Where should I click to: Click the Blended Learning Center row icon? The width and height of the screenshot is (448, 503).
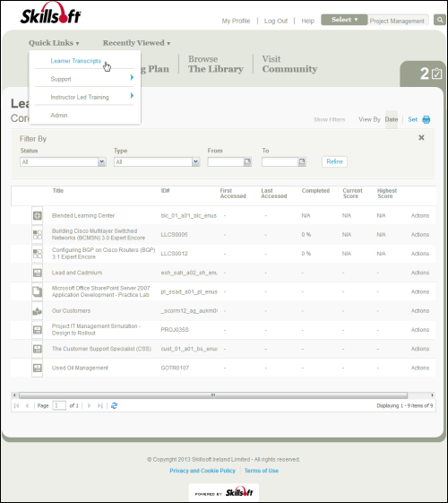pyautogui.click(x=37, y=215)
